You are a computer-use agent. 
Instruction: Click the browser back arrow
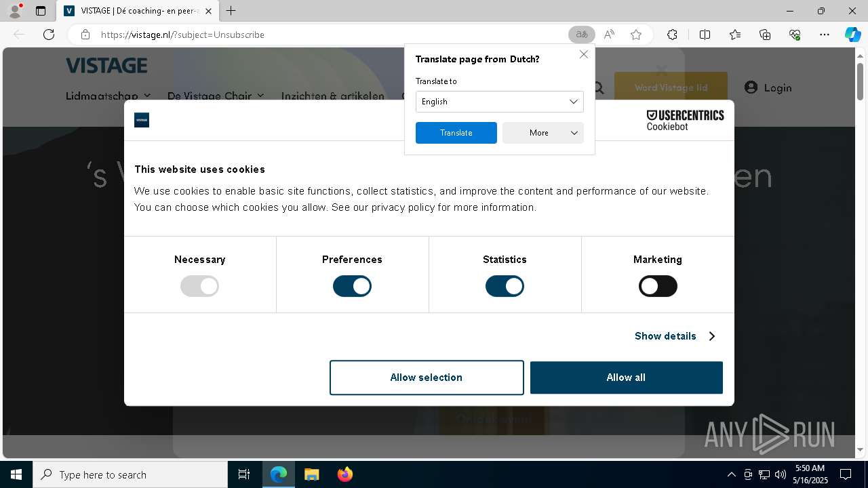[x=19, y=35]
